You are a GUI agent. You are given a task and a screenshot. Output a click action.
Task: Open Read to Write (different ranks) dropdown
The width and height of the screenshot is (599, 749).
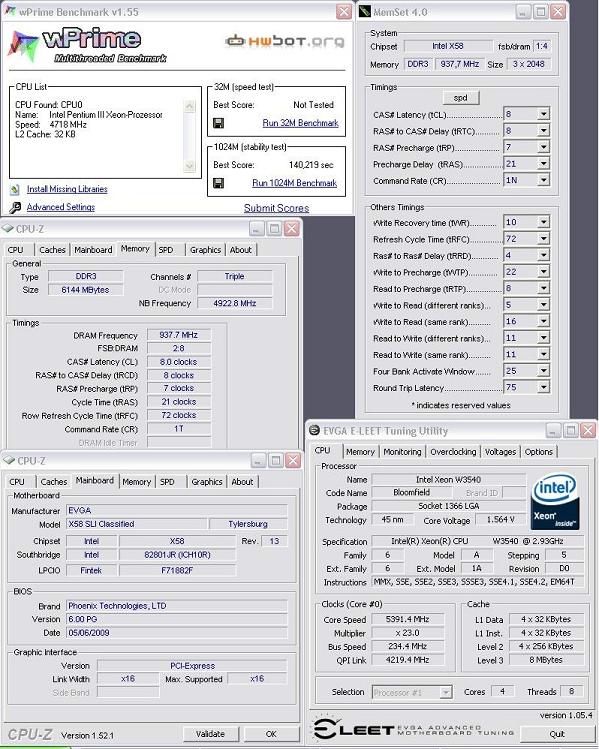point(543,338)
